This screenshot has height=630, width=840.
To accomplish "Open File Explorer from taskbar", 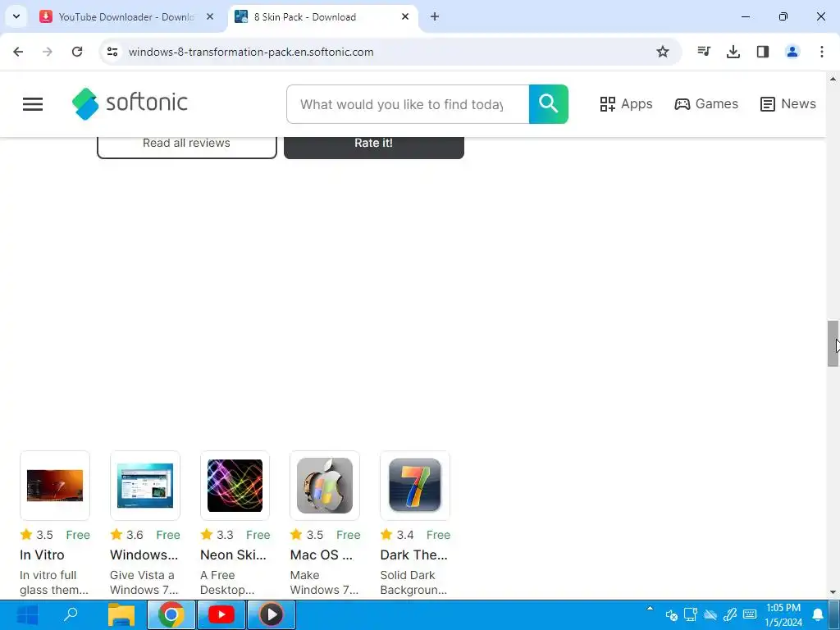I will (121, 615).
